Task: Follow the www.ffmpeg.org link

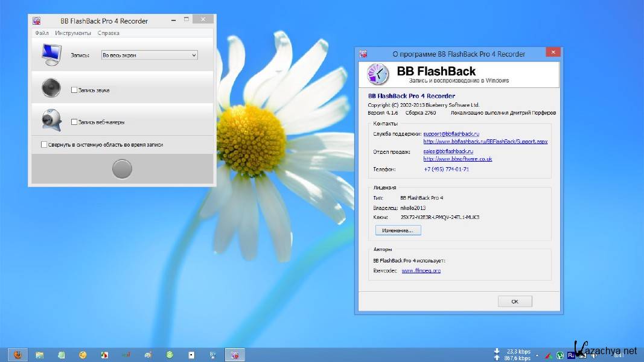Action: [421, 271]
